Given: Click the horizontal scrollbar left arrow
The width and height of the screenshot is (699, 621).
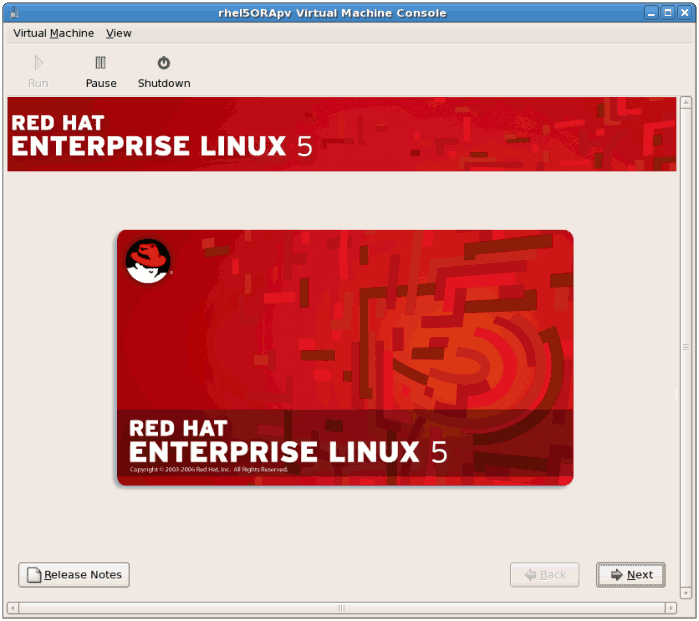Looking at the screenshot, I should pyautogui.click(x=13, y=607).
